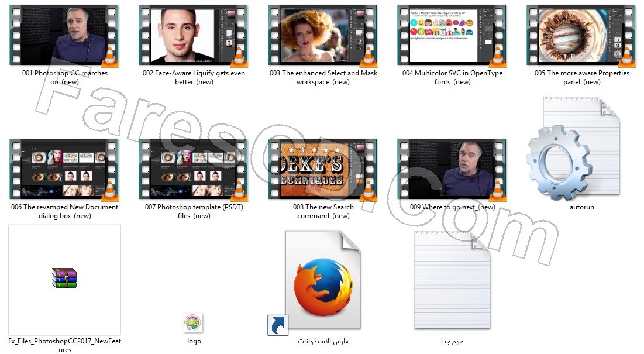Click the 'autorun' file name

tap(581, 207)
